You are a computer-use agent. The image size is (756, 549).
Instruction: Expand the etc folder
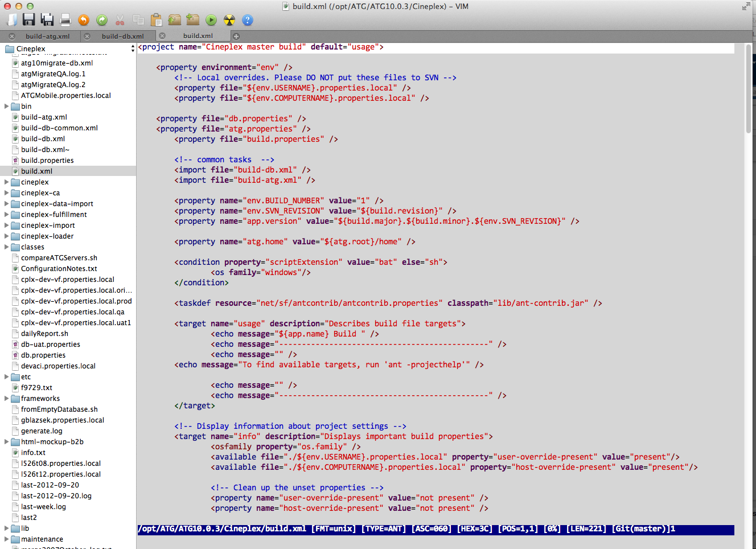6,377
